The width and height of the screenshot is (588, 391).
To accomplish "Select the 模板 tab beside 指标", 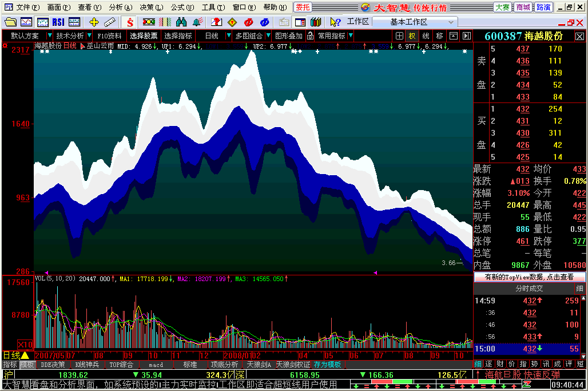I will point(27,364).
